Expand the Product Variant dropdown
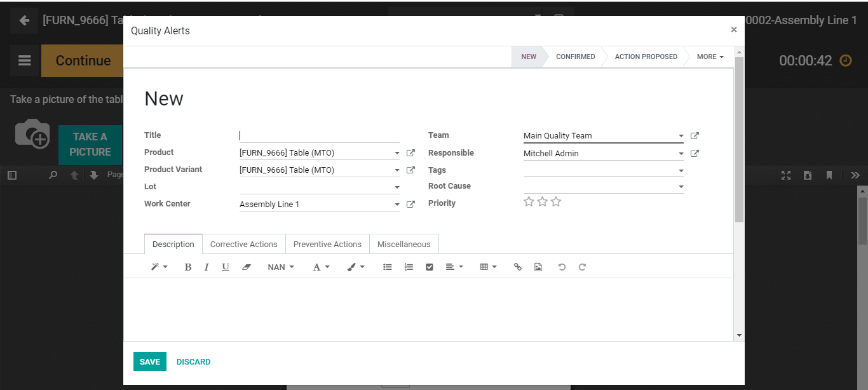 [x=397, y=171]
